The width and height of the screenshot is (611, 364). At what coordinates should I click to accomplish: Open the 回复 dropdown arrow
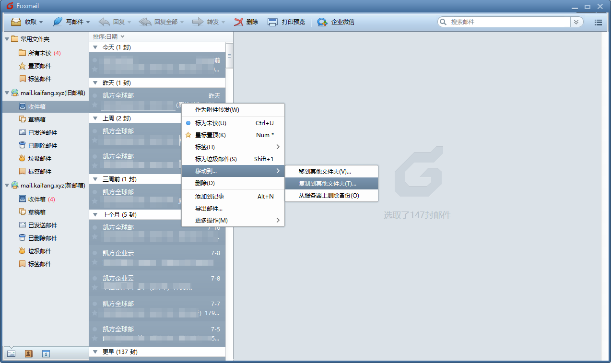pos(129,22)
